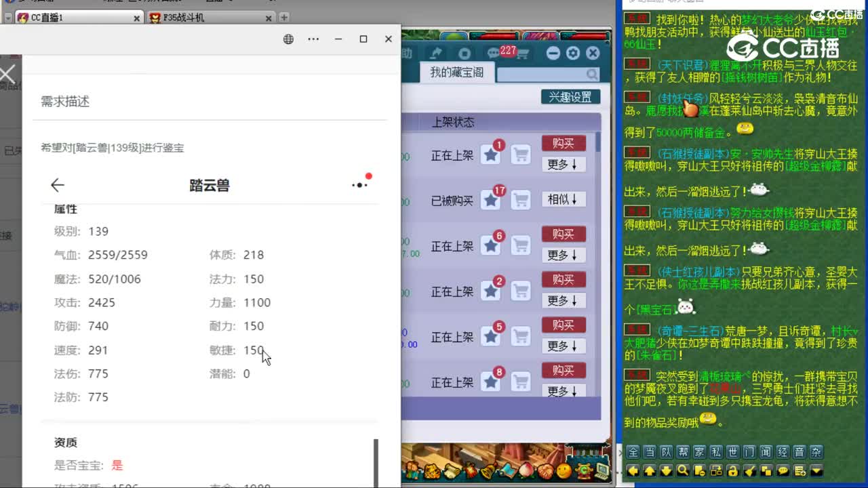Click 购买 in the star badge 2 row
This screenshot has width=868, height=488.
click(564, 279)
